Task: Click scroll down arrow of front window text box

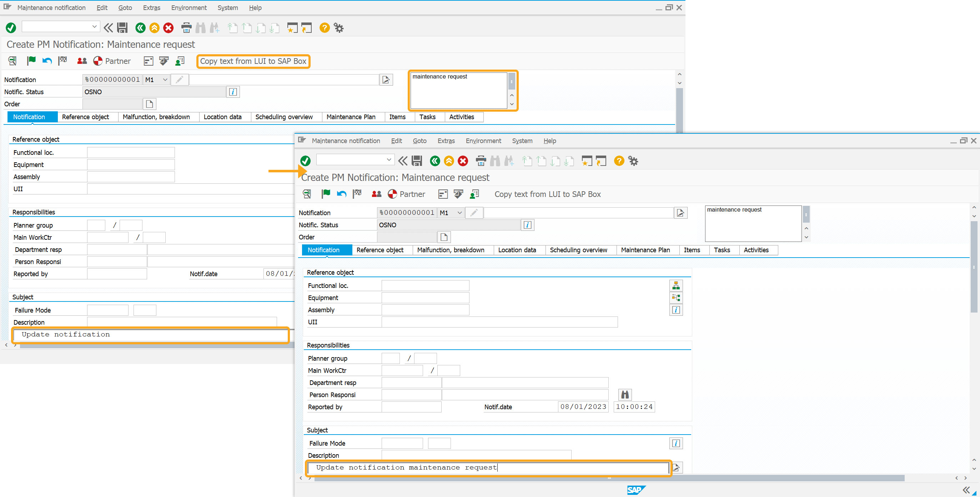Action: [806, 237]
